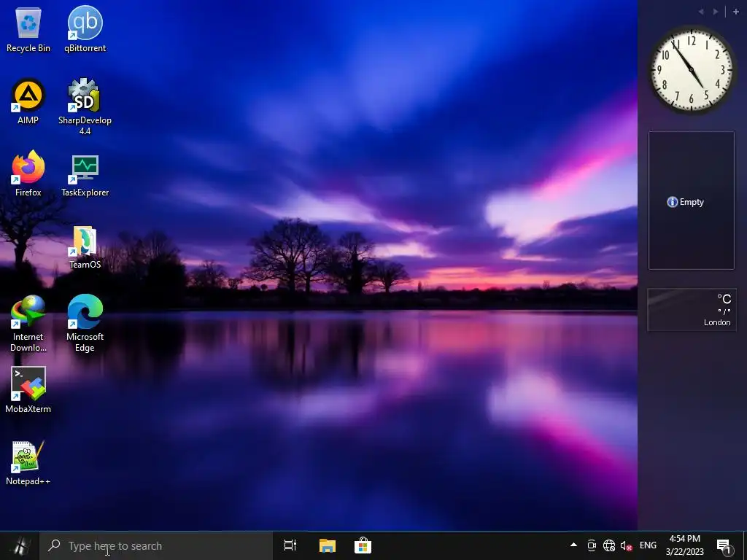Open the taskbar date and time flyout

(684, 545)
